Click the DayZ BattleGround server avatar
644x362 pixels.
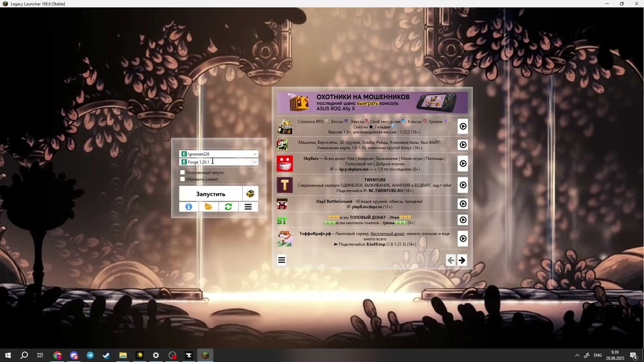click(x=282, y=204)
